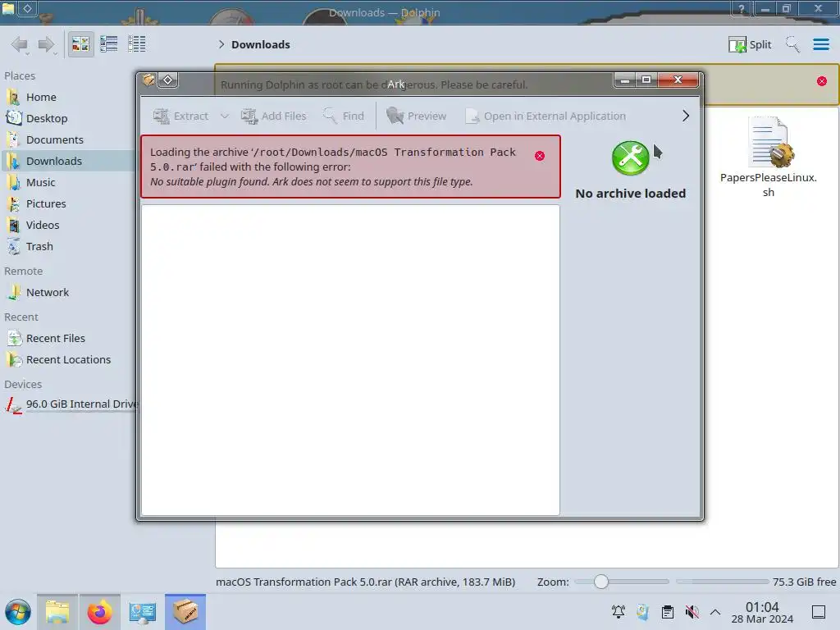Click the Split view button in Dolphin
This screenshot has height=630, width=840.
pos(750,44)
